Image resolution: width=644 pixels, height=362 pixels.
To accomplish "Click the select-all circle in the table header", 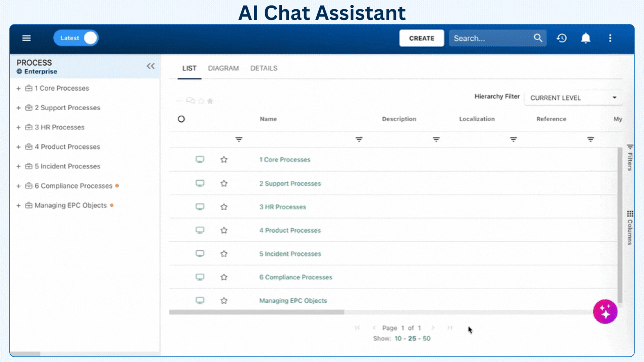I will (x=181, y=119).
